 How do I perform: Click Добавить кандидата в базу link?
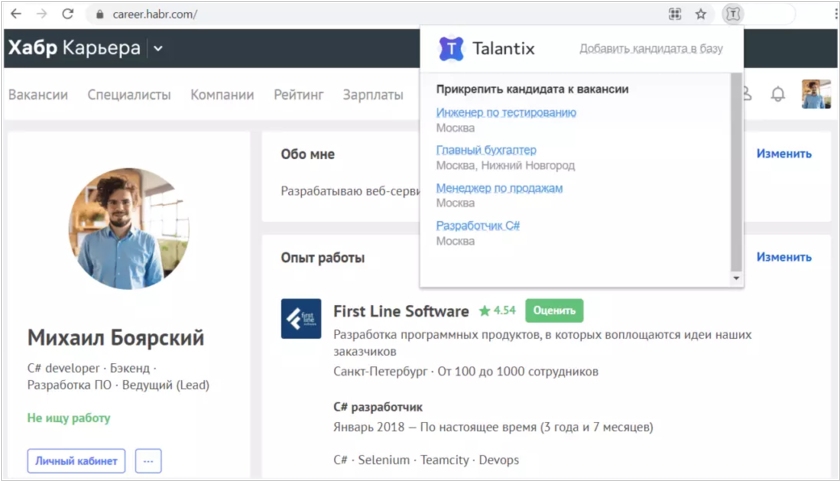[x=651, y=49]
